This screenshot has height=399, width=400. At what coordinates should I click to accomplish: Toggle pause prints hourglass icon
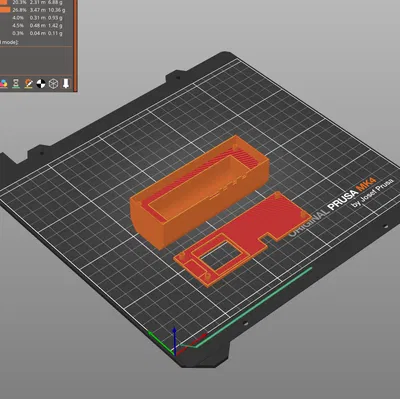[16, 83]
